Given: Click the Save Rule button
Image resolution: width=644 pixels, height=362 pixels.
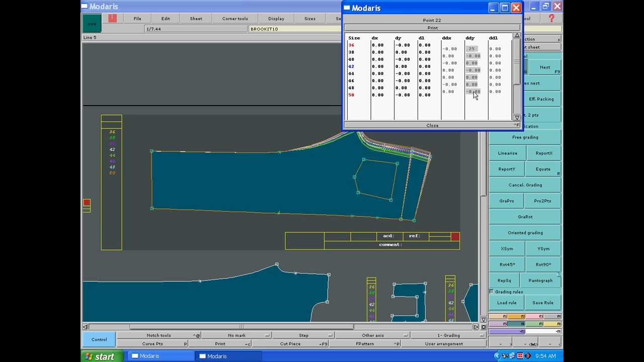Looking at the screenshot, I should click(x=543, y=303).
